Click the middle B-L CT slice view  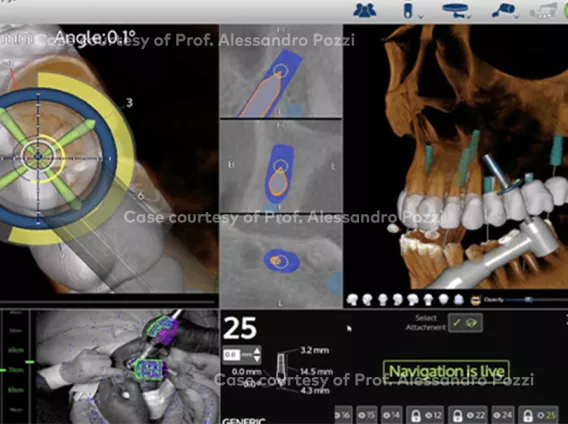[x=281, y=166]
